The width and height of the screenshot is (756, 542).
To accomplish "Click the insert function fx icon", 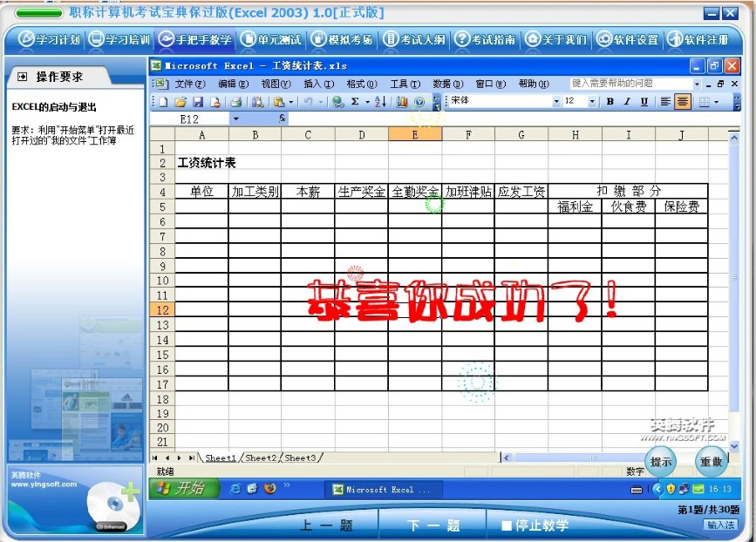I will pos(282,119).
